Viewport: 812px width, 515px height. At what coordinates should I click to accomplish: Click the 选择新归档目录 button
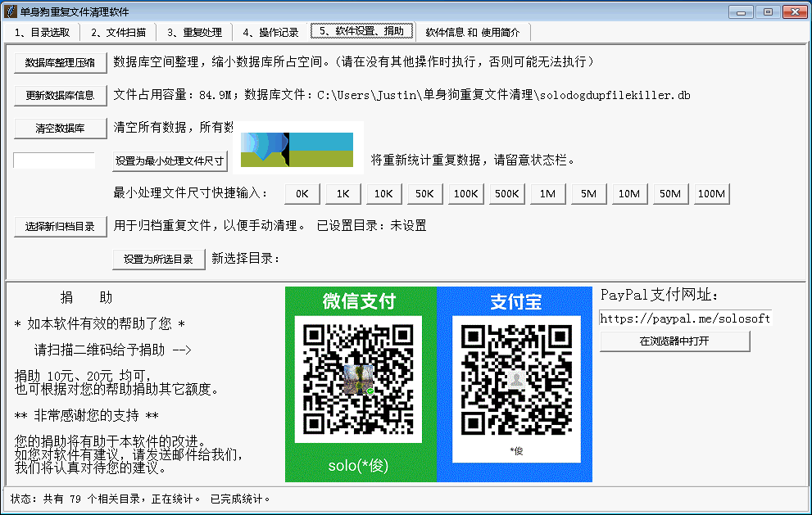60,226
